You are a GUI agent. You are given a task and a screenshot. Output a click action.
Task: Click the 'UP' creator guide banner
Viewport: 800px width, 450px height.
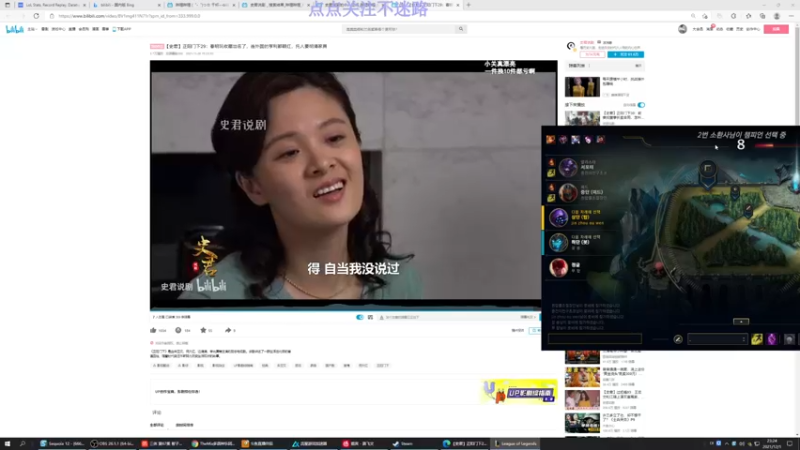(518, 391)
